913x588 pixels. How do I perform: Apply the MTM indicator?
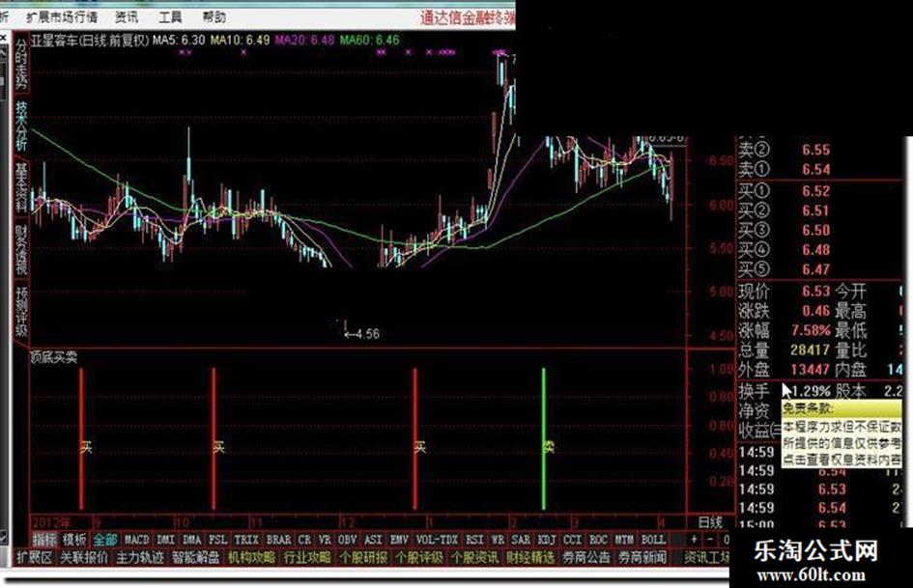coord(624,540)
